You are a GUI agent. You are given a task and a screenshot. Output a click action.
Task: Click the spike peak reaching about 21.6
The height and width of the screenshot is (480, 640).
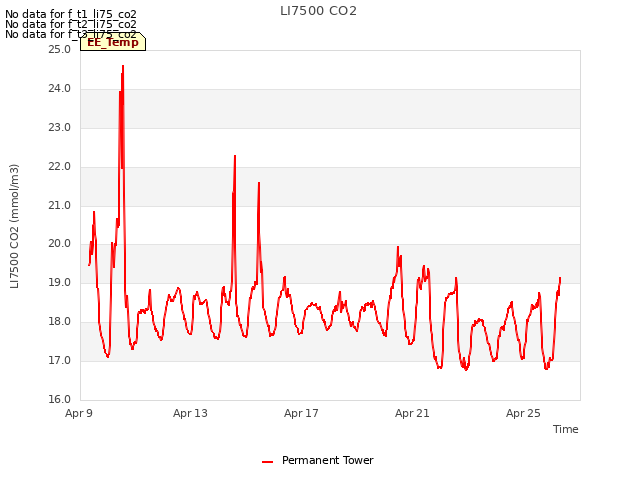(x=259, y=183)
